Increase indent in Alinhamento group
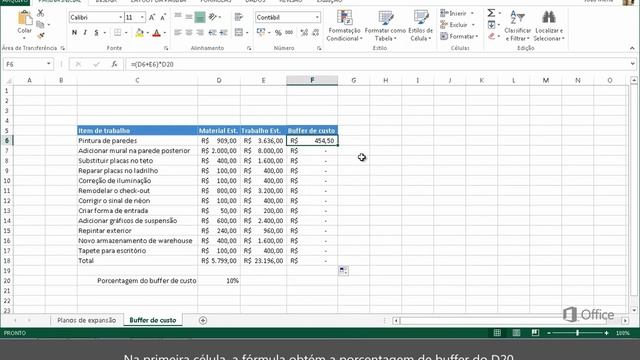The height and width of the screenshot is (360, 640). click(x=224, y=33)
